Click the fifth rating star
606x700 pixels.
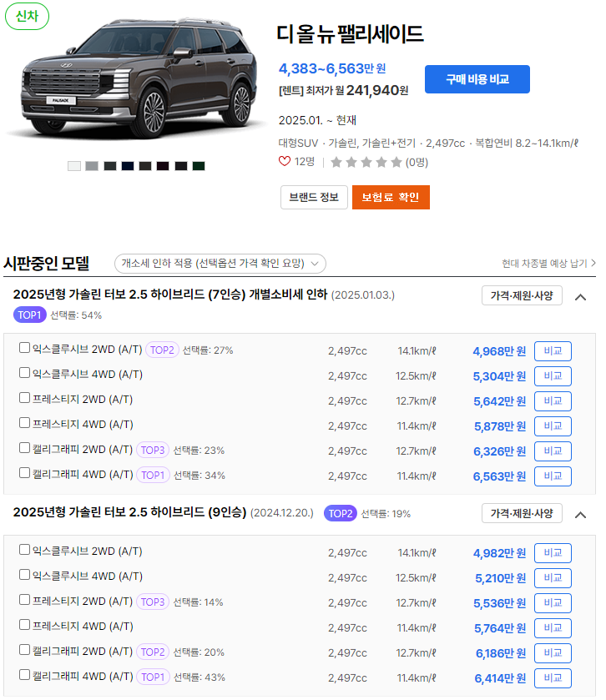396,162
